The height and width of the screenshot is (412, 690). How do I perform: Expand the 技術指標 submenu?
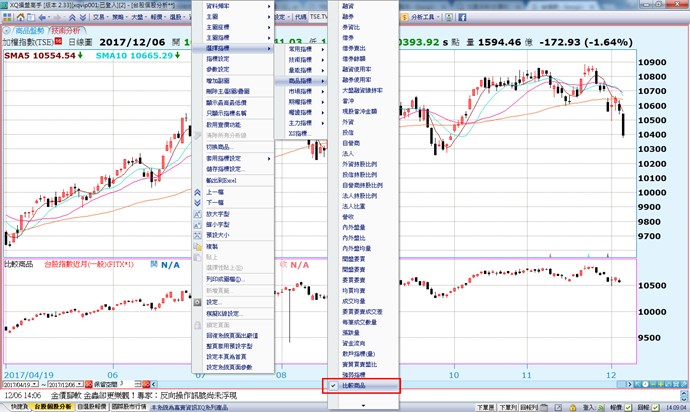pos(303,59)
